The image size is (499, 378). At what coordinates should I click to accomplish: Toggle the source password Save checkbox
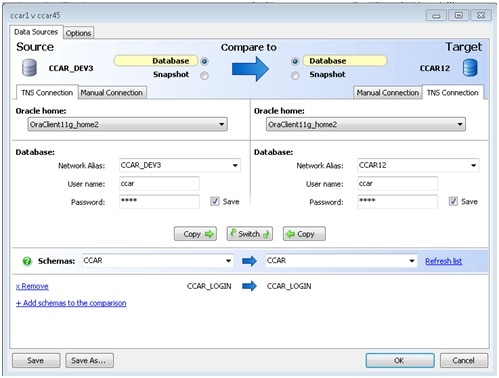coord(215,201)
